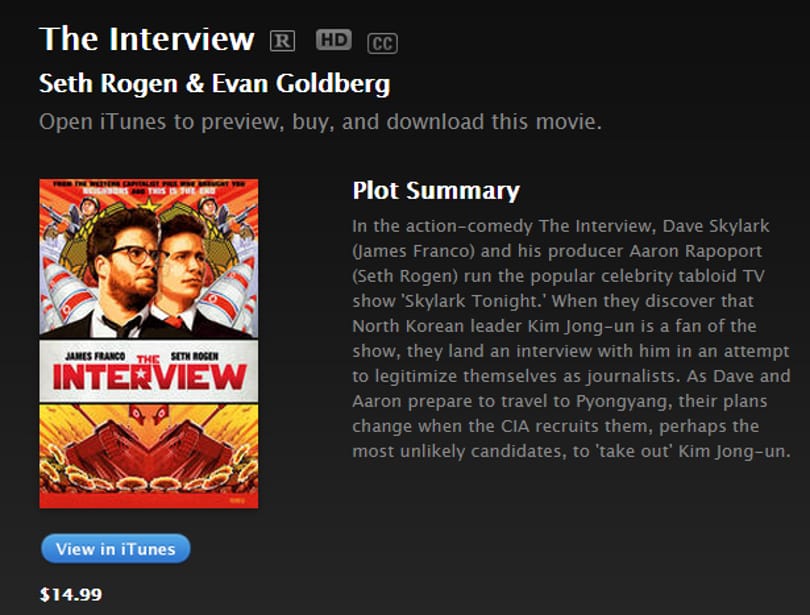Screen dimensions: 810x615
Task: Click the red INTERVIEW logo on the poster
Action: click(x=149, y=376)
